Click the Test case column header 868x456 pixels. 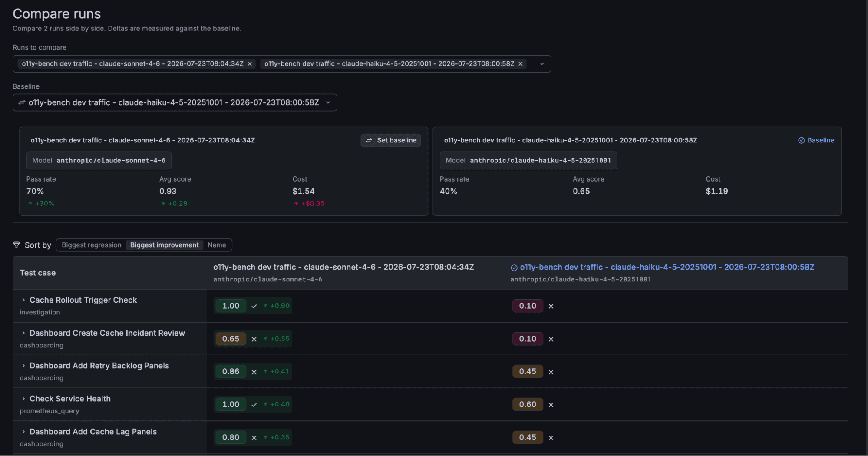[x=38, y=273]
